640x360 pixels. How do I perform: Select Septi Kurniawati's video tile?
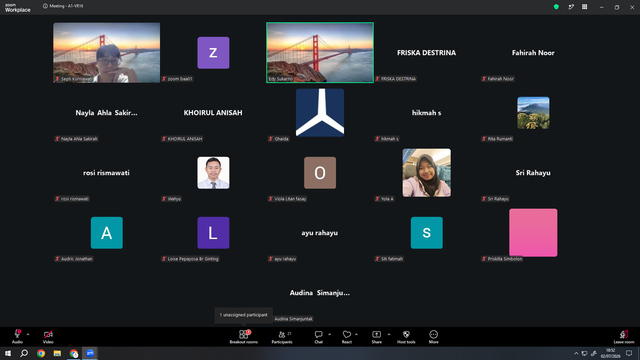click(x=107, y=53)
